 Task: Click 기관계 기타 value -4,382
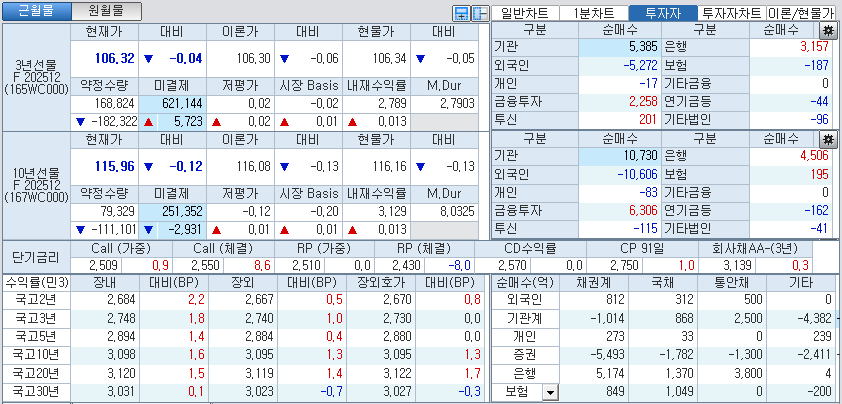click(814, 319)
